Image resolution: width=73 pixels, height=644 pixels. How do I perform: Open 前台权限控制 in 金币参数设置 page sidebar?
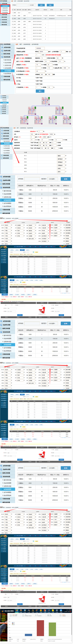click(8, 74)
